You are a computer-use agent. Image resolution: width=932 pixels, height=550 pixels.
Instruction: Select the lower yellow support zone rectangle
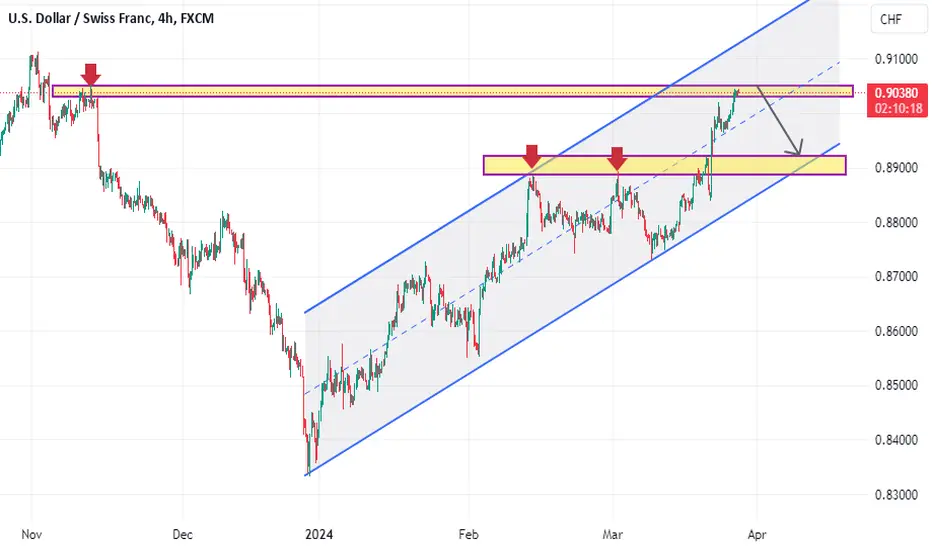click(665, 165)
